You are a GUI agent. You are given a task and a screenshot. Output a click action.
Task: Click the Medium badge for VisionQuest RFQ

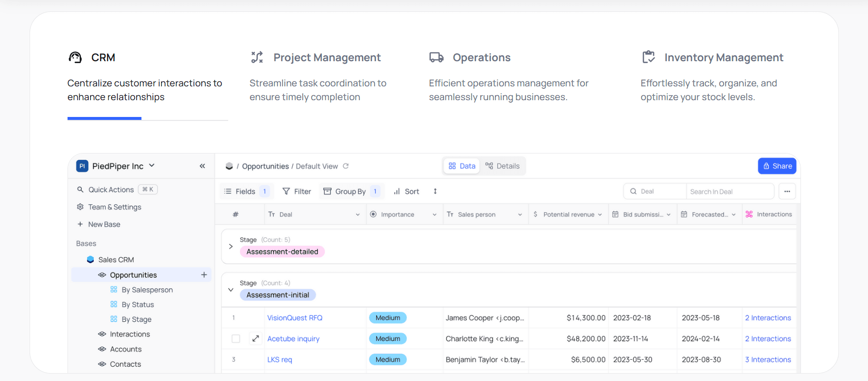coord(388,318)
